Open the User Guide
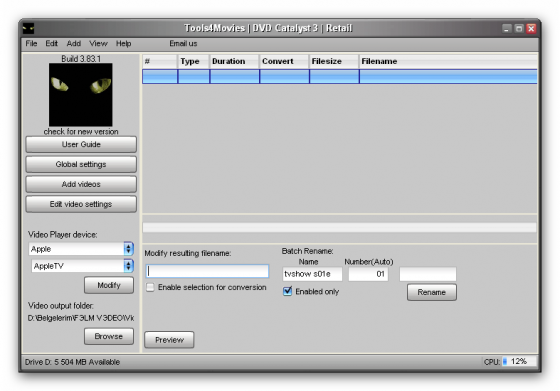 point(81,144)
